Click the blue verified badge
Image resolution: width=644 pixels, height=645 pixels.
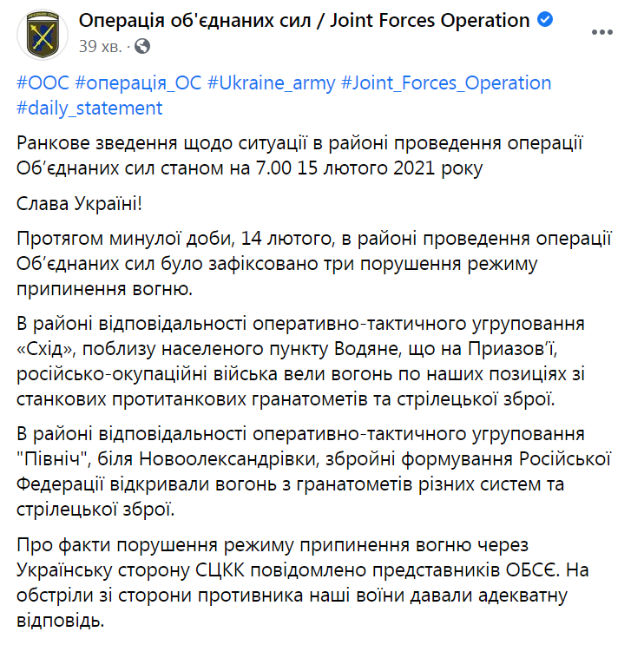point(544,20)
